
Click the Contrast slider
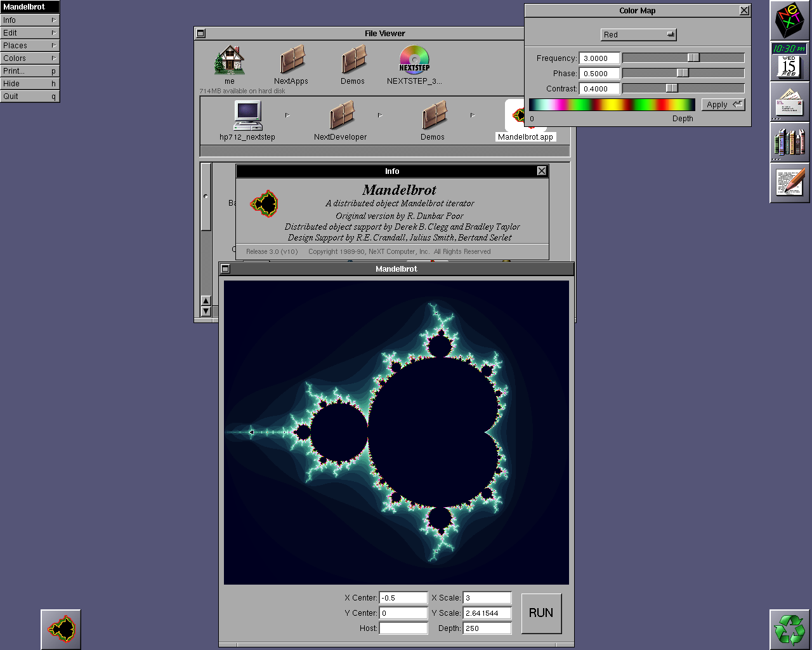pyautogui.click(x=683, y=88)
